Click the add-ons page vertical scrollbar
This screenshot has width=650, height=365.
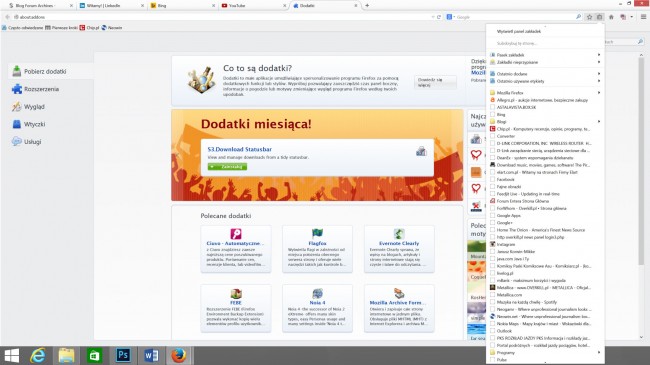[x=641, y=162]
